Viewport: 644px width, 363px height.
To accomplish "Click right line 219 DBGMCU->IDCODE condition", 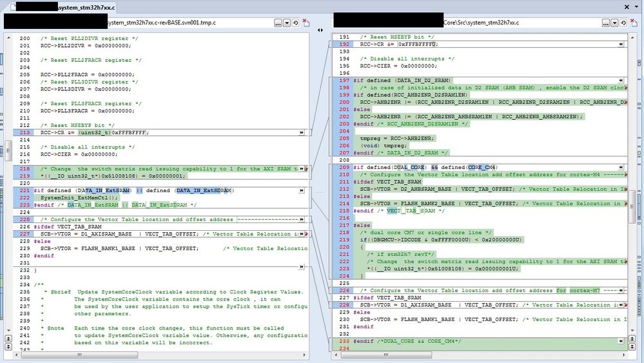I will coord(441,240).
